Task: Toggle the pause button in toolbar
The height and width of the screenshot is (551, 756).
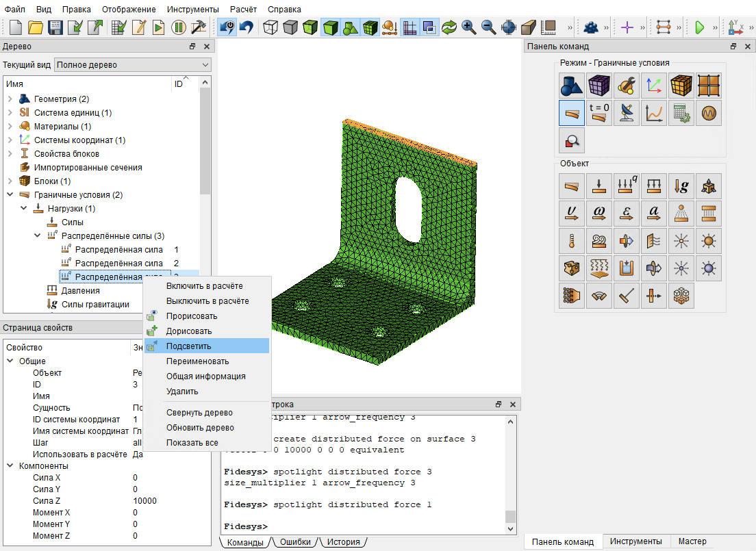Action: 179,27
